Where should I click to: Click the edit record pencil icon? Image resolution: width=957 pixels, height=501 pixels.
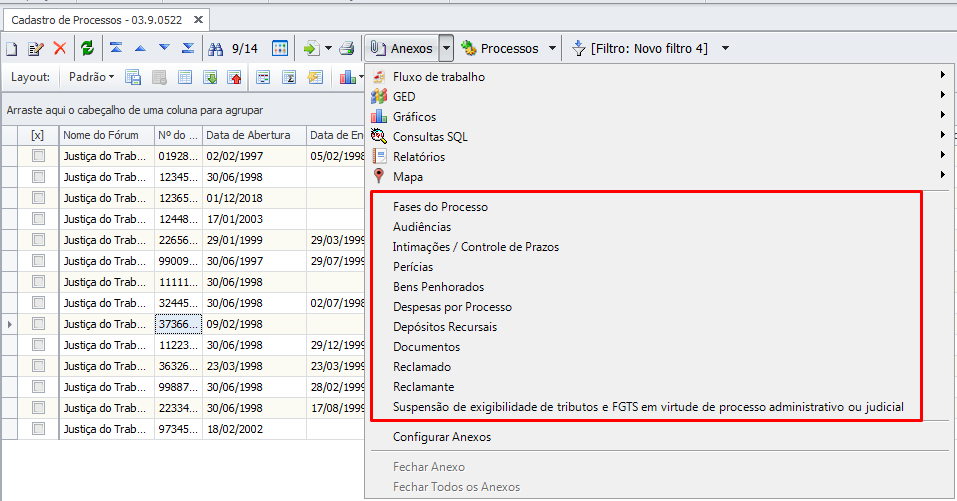click(36, 48)
